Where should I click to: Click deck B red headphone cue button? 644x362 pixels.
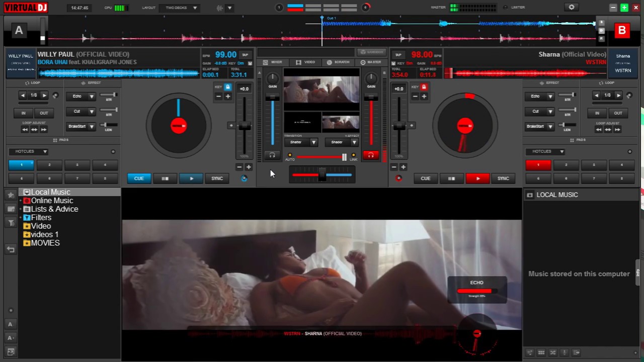tap(370, 155)
